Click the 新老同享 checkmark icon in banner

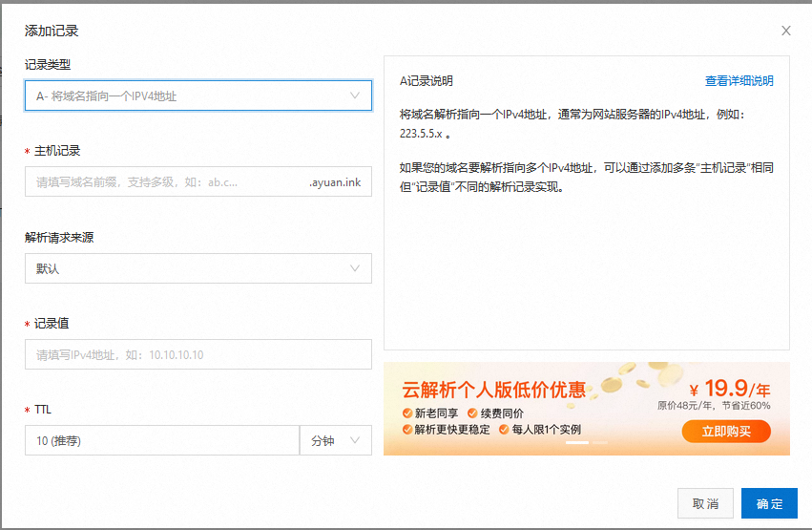407,413
